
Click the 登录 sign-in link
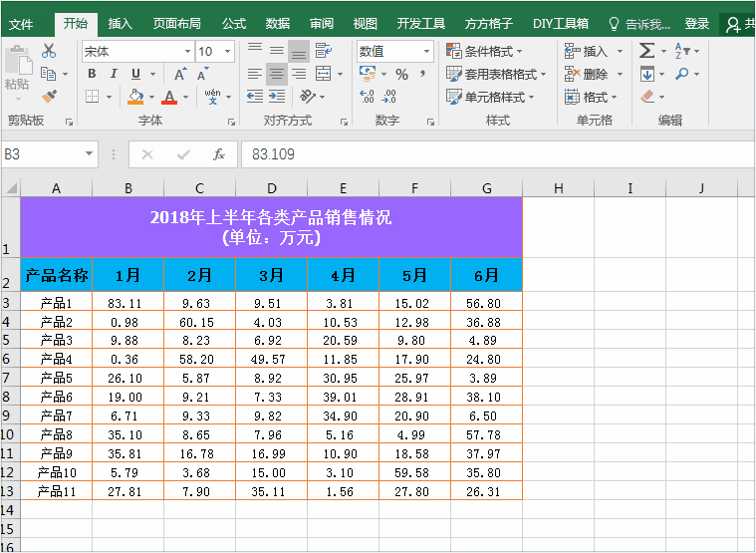click(x=696, y=24)
